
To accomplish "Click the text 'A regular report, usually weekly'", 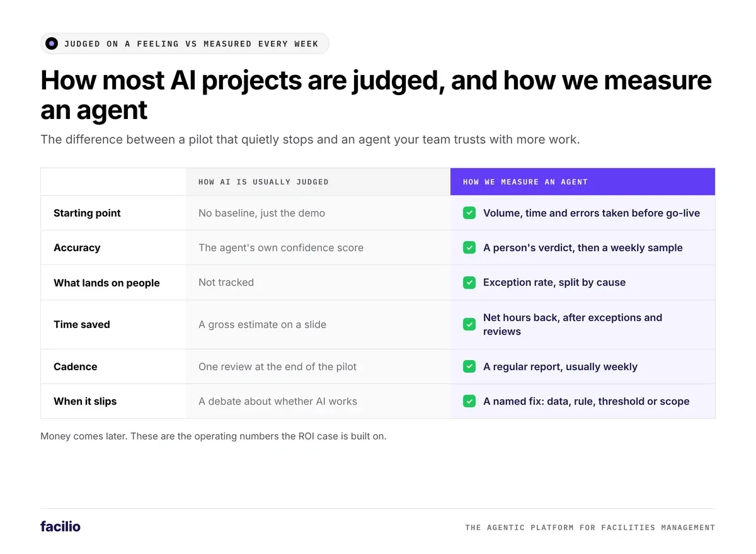I will (560, 366).
